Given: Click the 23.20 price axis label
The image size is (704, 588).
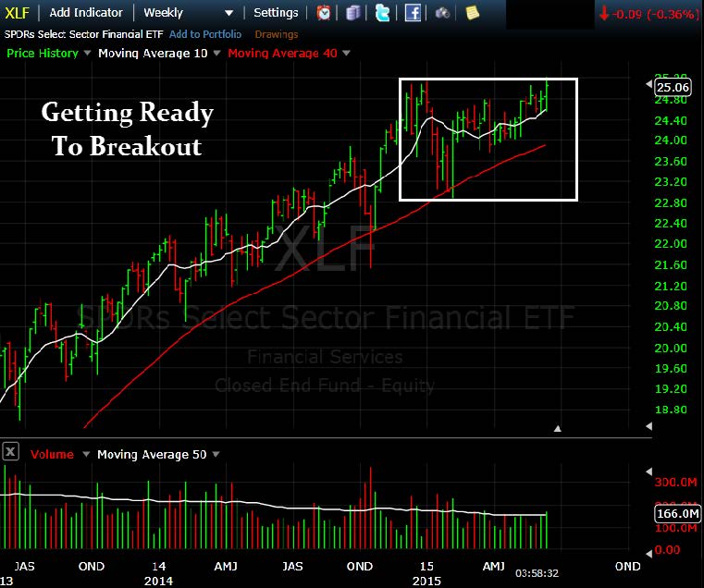Looking at the screenshot, I should pos(671,182).
